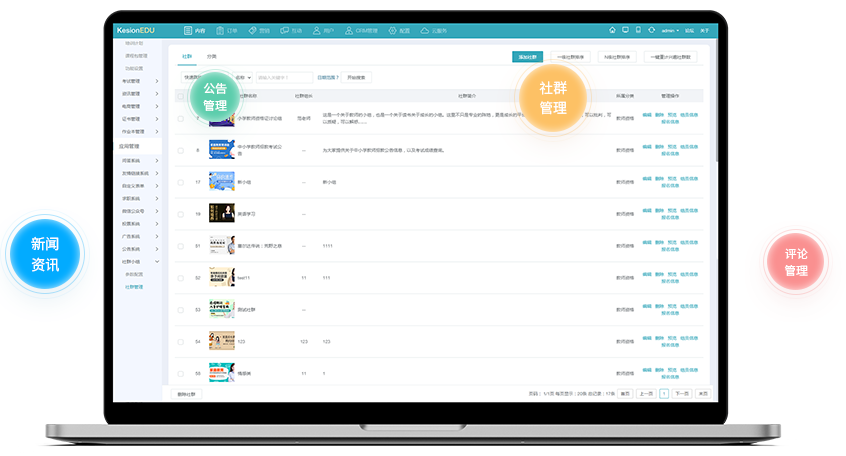This screenshot has width=846, height=456.
Task: Click the 公告管理 green circle badge
Action: tap(215, 96)
